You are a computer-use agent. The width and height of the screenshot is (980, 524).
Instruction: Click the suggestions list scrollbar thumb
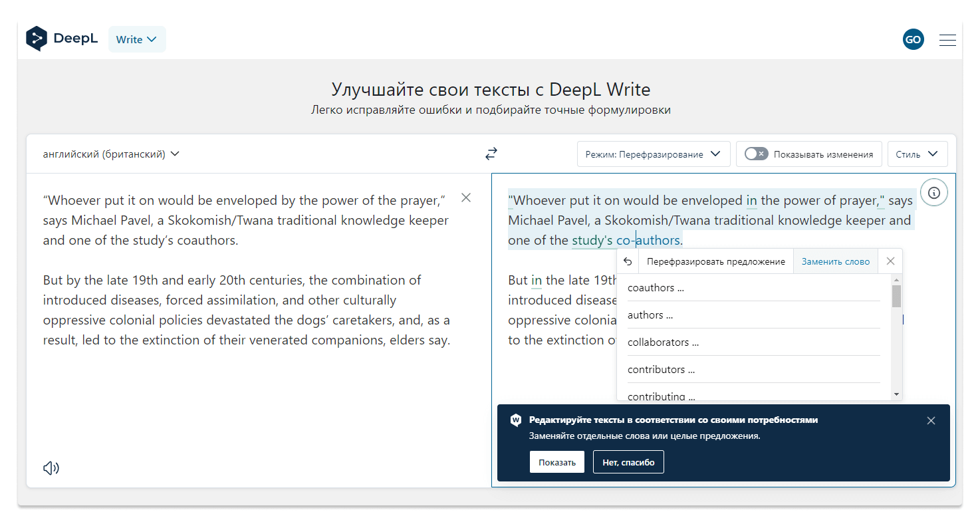[896, 296]
